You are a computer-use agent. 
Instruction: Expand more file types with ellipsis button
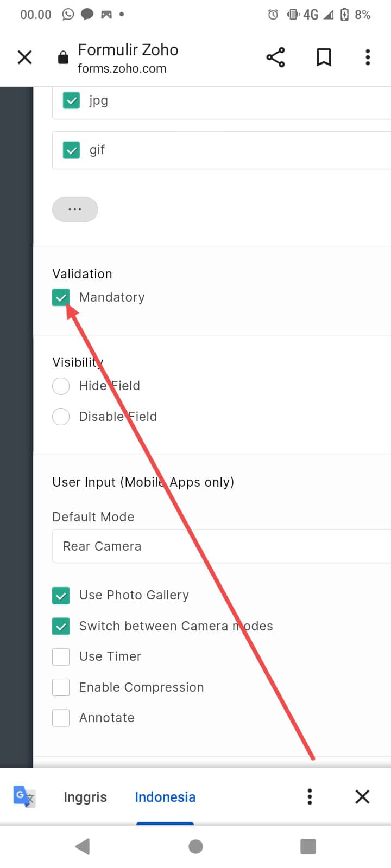[75, 209]
